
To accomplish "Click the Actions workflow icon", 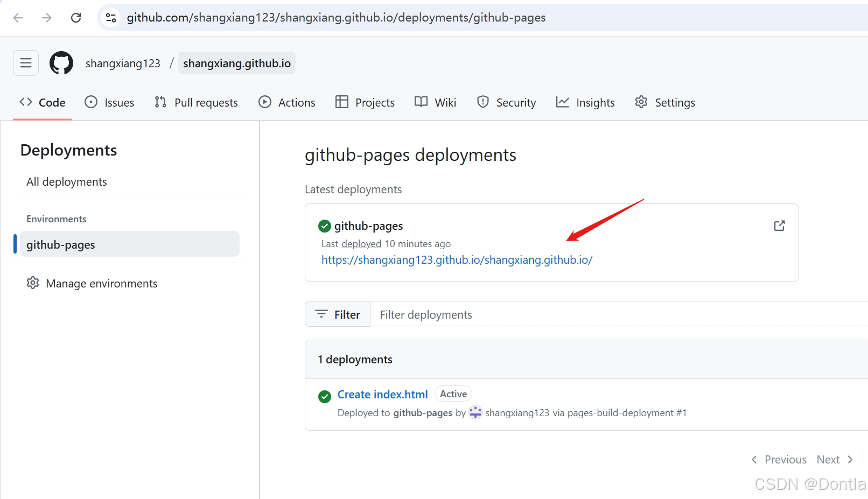I will pos(264,102).
